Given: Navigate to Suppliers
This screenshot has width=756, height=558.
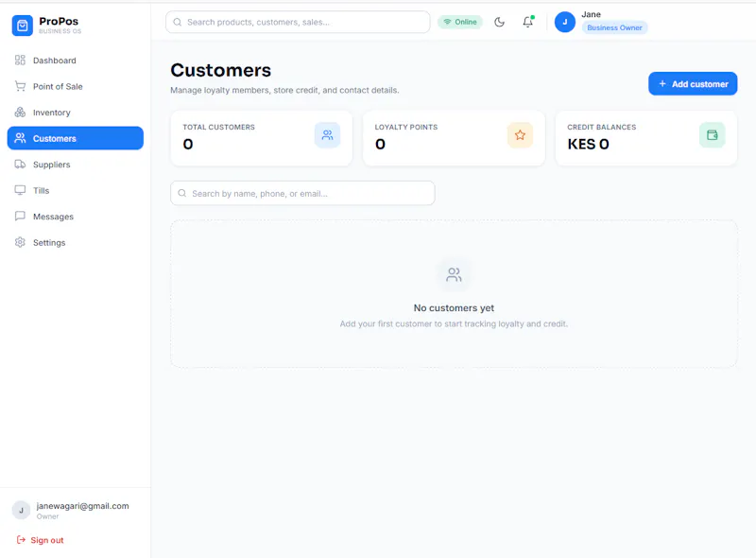Looking at the screenshot, I should tap(76, 165).
